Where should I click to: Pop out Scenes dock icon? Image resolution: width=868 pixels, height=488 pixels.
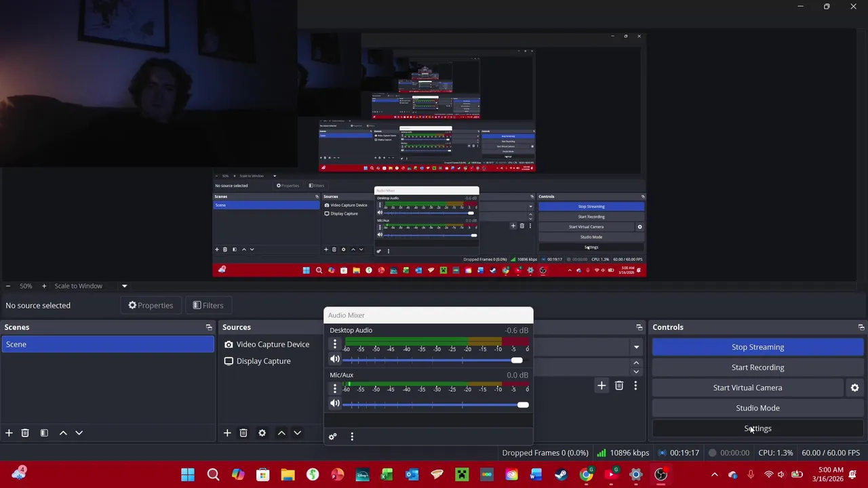point(209,327)
